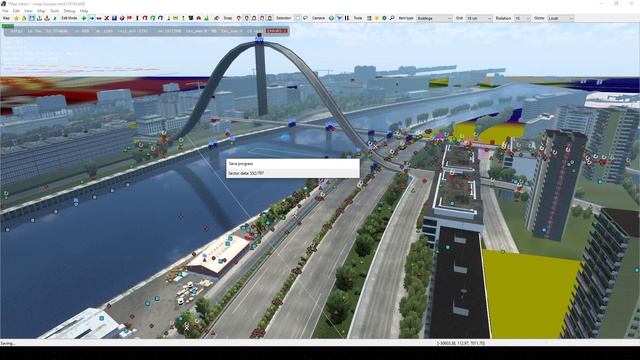Click the purple sphere edit mode icon
The width and height of the screenshot is (640, 360).
(122, 18)
